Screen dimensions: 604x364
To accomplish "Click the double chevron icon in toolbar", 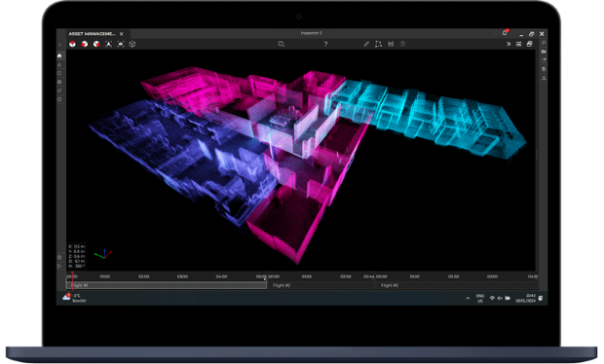I will pyautogui.click(x=509, y=44).
